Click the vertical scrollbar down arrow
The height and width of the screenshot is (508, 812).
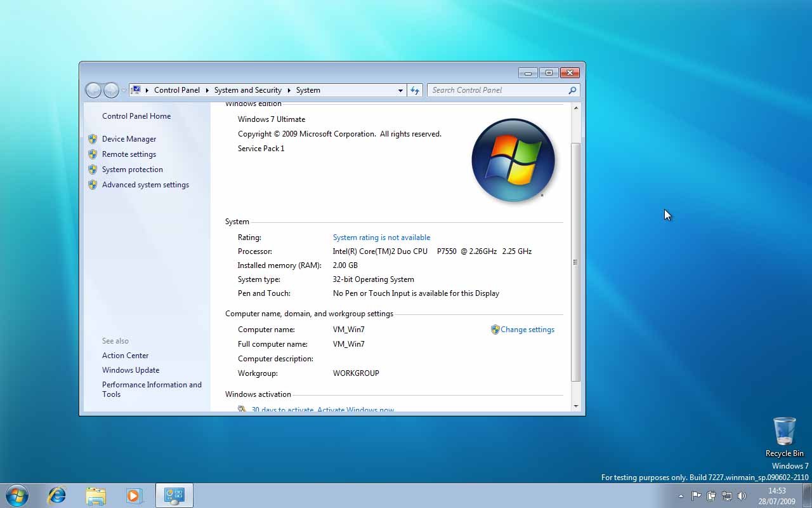[x=576, y=406]
